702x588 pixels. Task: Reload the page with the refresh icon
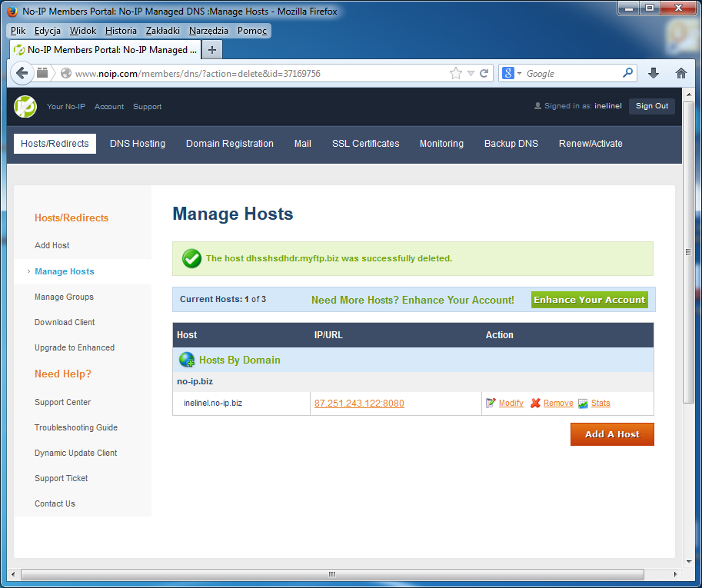pyautogui.click(x=484, y=73)
